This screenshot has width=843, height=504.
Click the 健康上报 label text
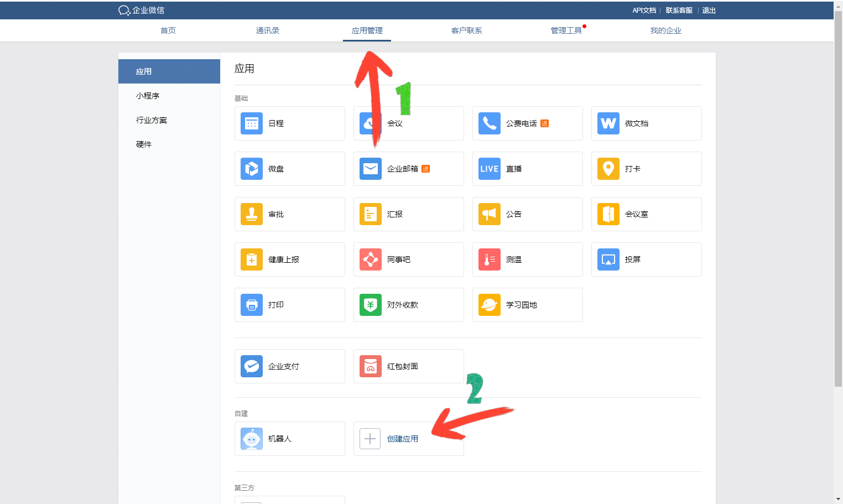coord(284,259)
